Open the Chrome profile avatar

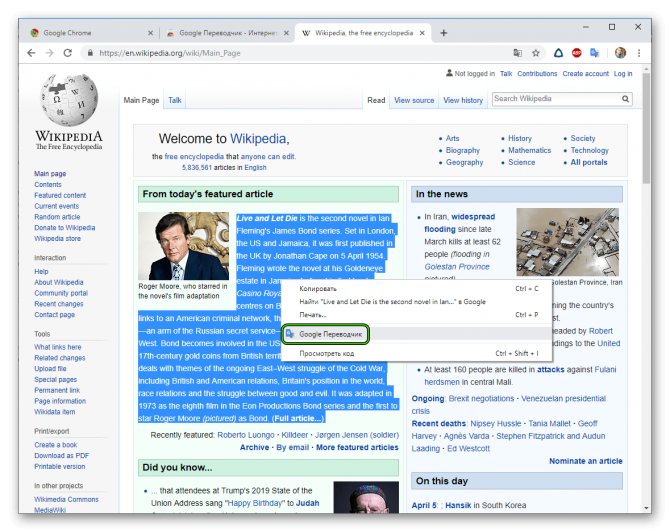click(x=620, y=53)
